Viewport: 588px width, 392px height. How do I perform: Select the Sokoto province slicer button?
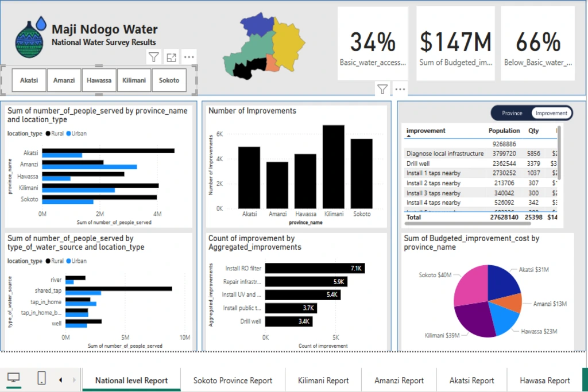tap(169, 80)
